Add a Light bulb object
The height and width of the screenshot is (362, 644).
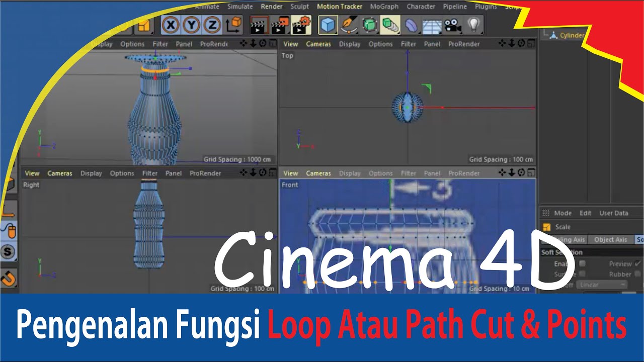coord(473,25)
